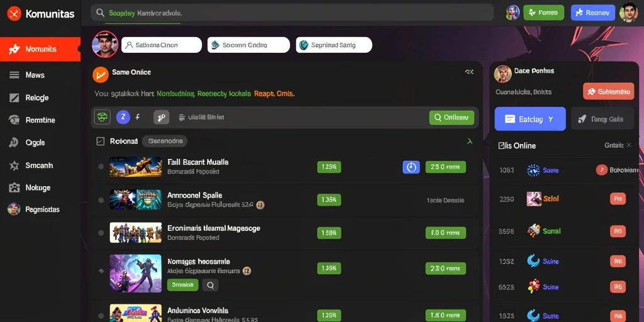Screen dimensions: 644x322
Task: Click the blue timer icon in first game row
Action: pos(411,167)
